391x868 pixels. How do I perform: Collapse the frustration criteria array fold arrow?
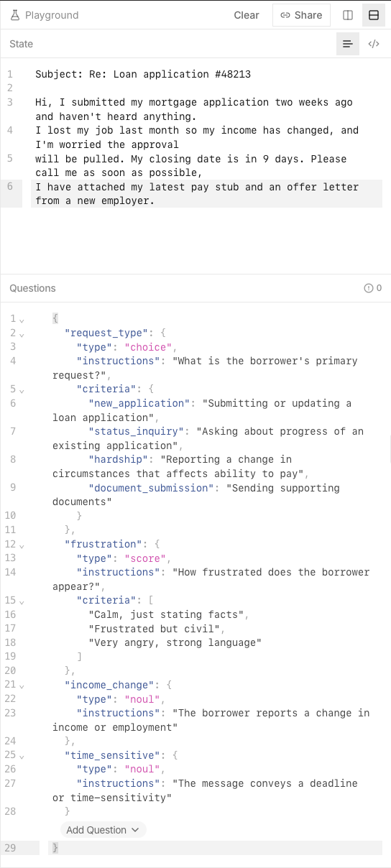22,601
